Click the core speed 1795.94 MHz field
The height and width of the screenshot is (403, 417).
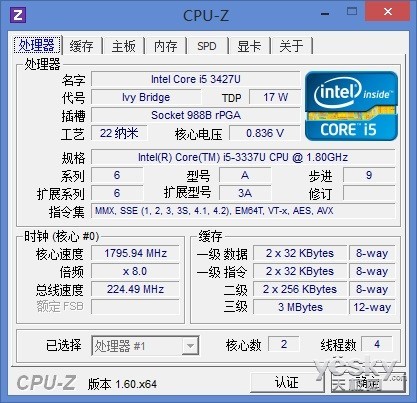135,253
